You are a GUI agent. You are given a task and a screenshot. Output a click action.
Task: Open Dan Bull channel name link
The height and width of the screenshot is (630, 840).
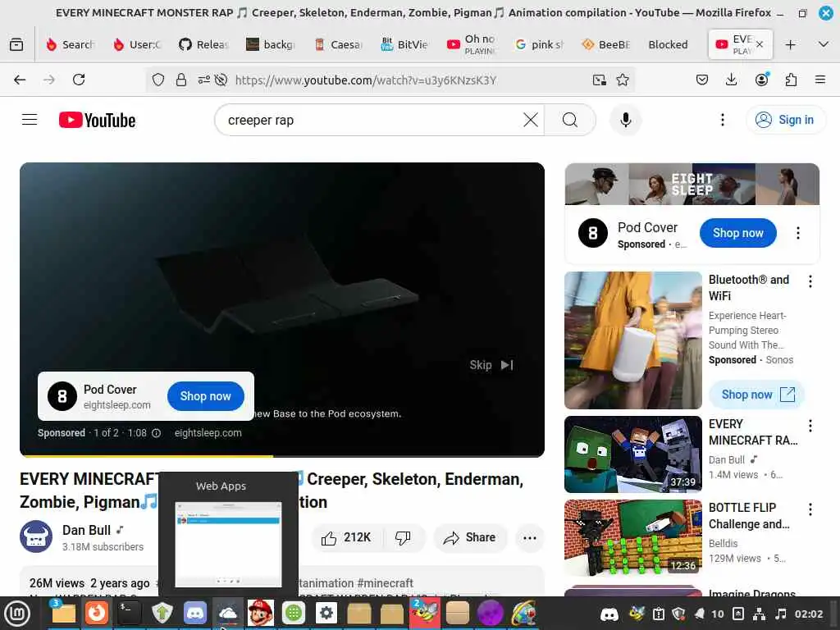(86, 531)
